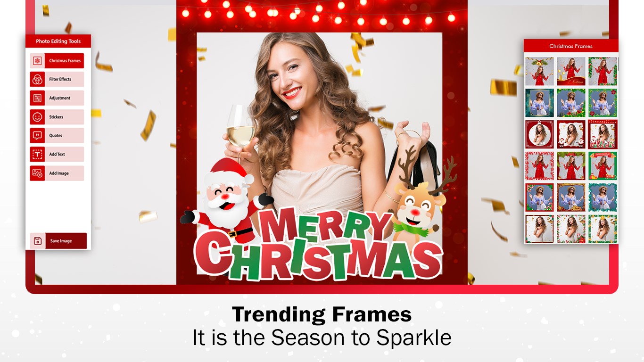Click the Add Image picture icon
Screen dimensions: 644x362
click(37, 173)
